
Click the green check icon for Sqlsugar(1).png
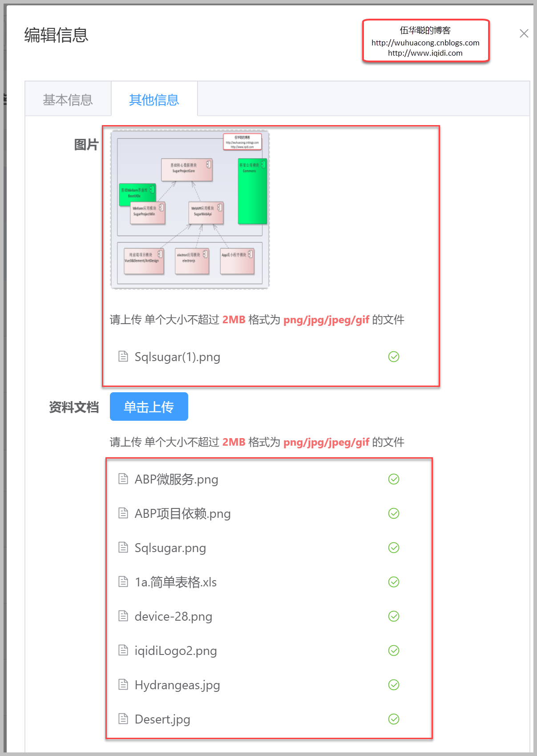(394, 357)
